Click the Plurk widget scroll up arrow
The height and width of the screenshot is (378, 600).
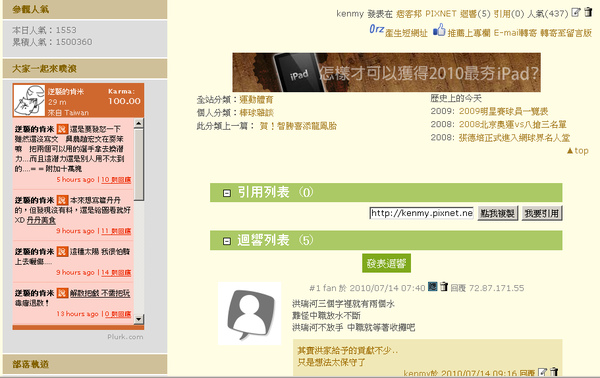[x=139, y=123]
